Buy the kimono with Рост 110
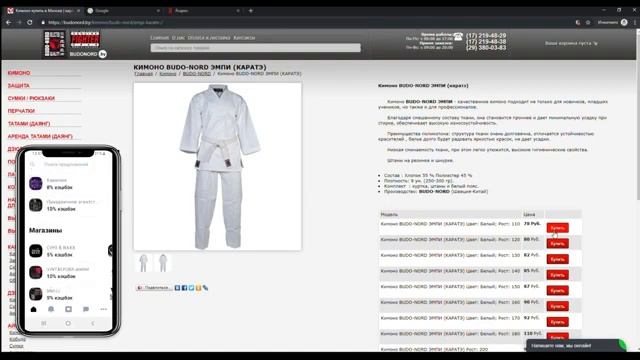 pyautogui.click(x=558, y=228)
